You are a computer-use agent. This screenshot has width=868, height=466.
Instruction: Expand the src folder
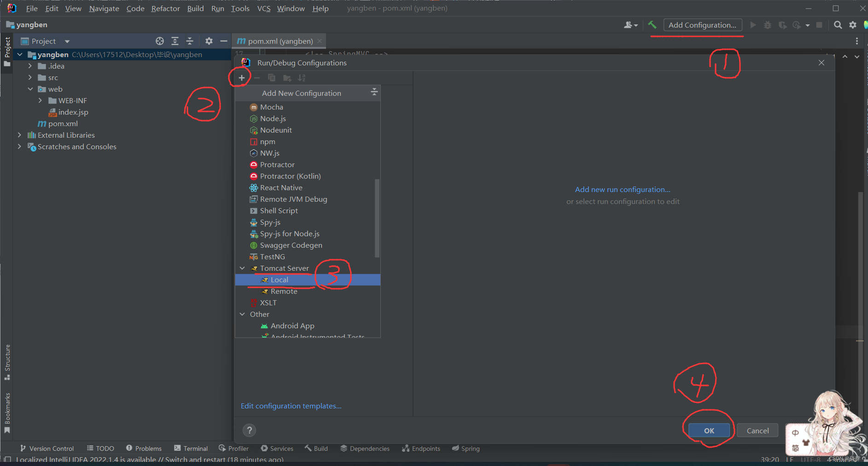pos(30,77)
